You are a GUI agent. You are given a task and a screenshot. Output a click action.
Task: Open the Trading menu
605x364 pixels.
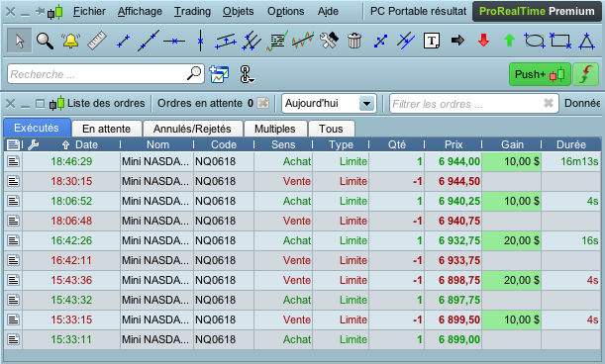192,11
